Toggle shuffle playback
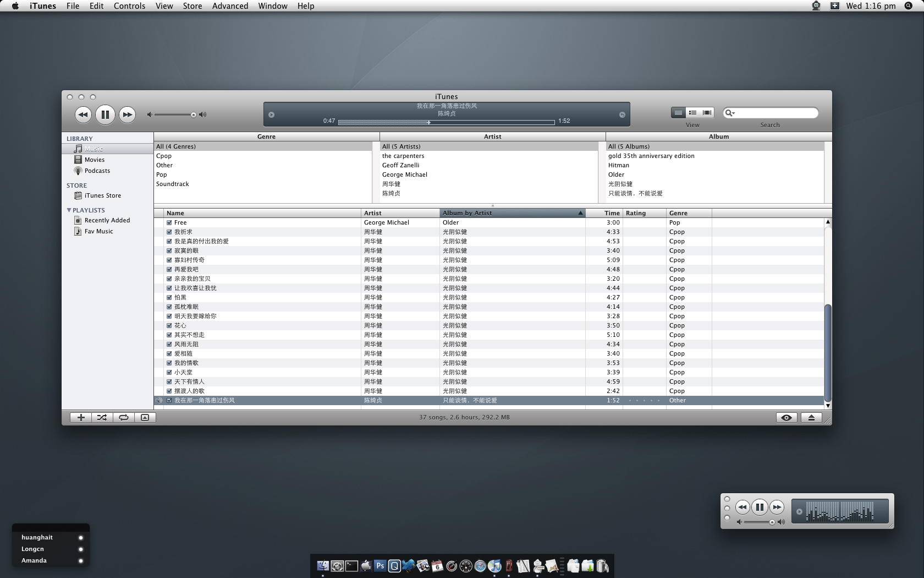Viewport: 924px width, 578px height. (x=102, y=417)
